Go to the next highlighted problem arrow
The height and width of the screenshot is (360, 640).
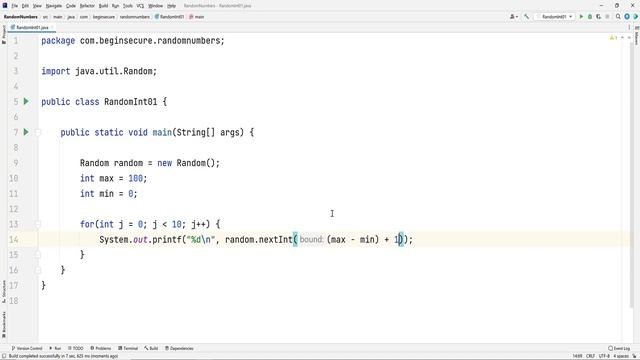pyautogui.click(x=629, y=38)
